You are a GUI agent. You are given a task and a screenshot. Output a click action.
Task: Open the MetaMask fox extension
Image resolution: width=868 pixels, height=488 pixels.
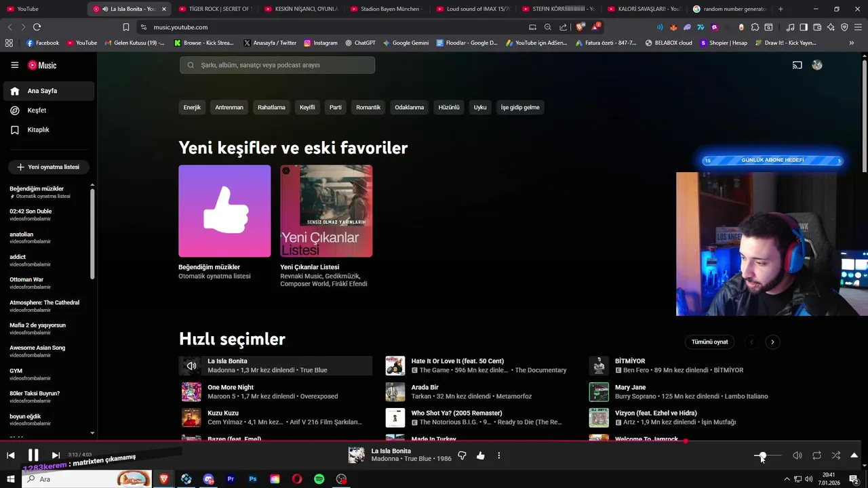[x=673, y=27]
